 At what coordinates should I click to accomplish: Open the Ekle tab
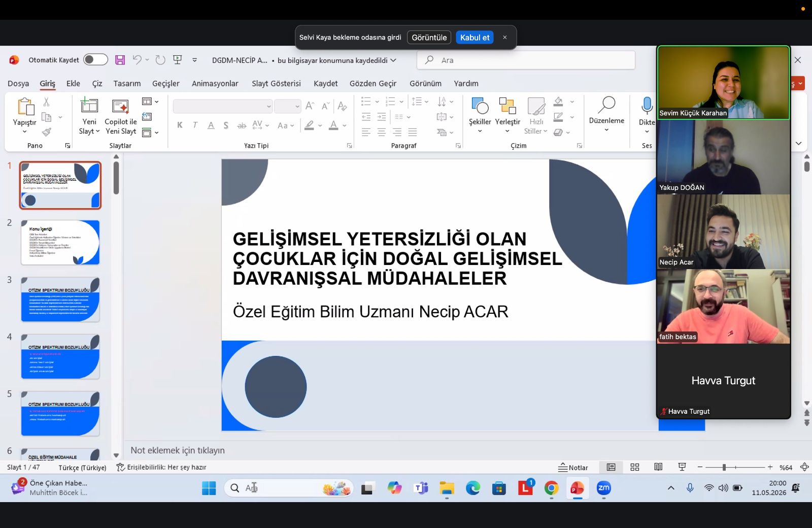click(x=73, y=83)
